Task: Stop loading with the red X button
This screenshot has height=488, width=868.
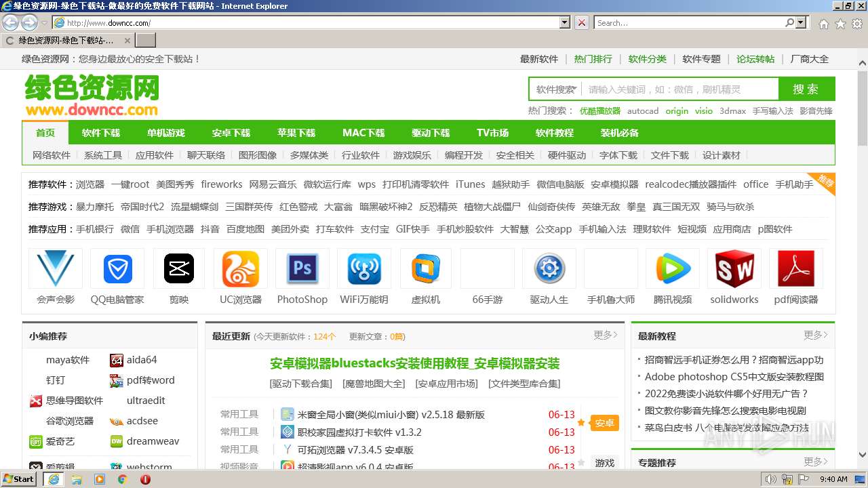Action: coord(582,22)
